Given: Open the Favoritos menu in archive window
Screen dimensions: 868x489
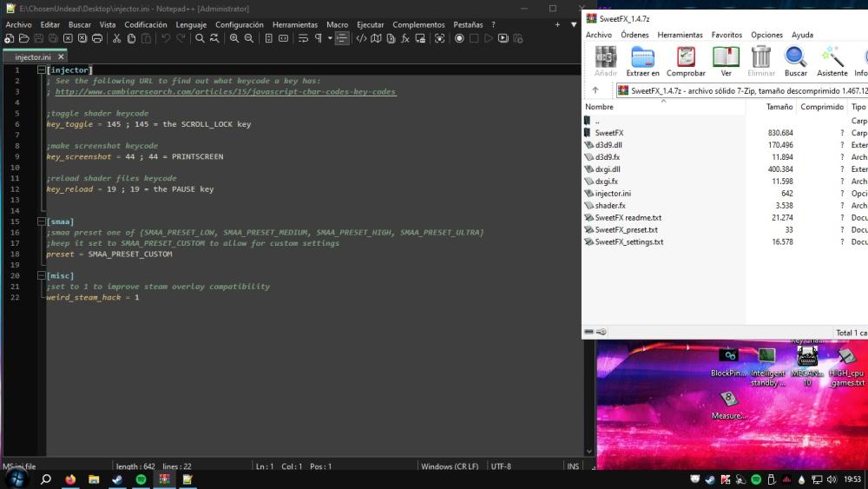Looking at the screenshot, I should tap(727, 35).
